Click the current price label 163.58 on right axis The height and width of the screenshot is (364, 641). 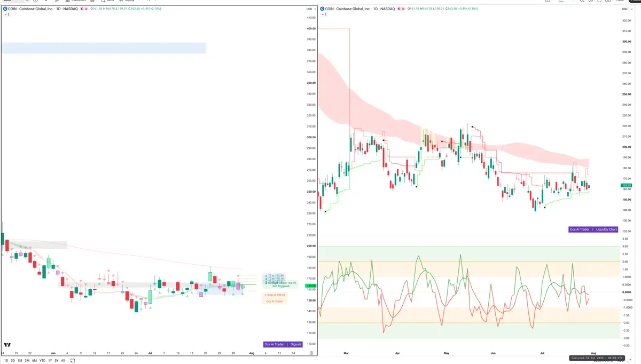[626, 185]
